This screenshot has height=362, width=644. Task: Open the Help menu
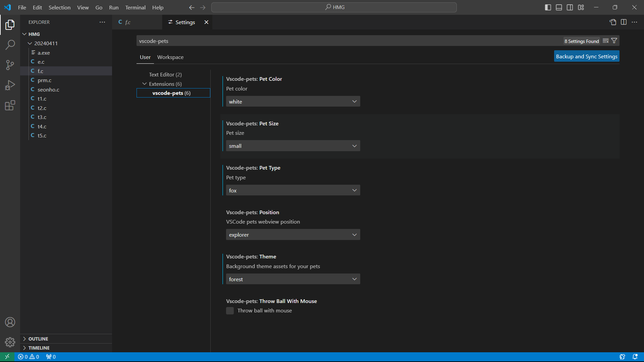tap(158, 7)
